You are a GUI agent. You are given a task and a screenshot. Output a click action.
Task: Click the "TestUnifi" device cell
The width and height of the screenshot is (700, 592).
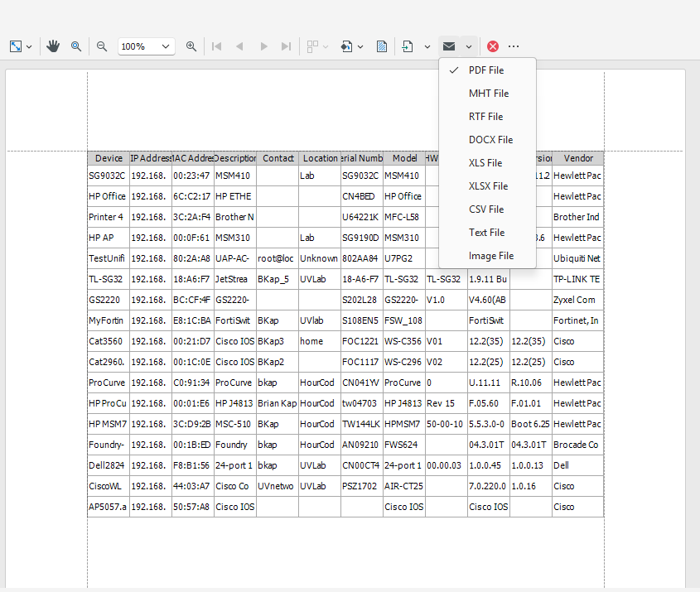(x=109, y=259)
